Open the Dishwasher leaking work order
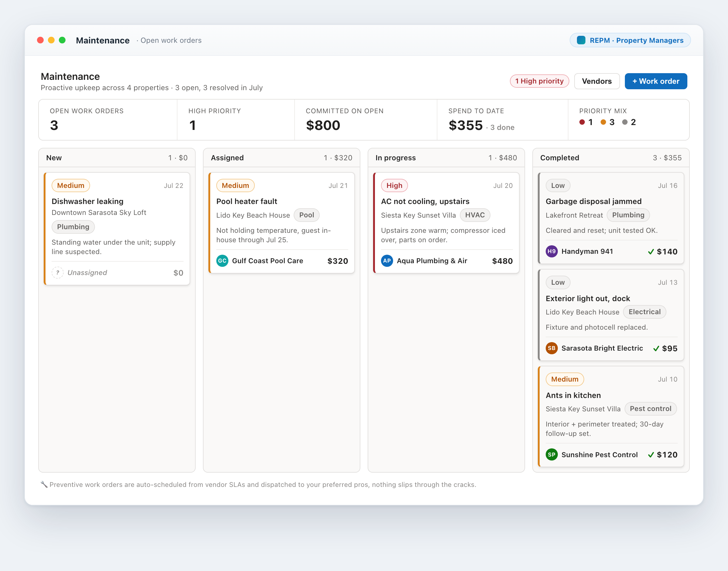 [117, 229]
